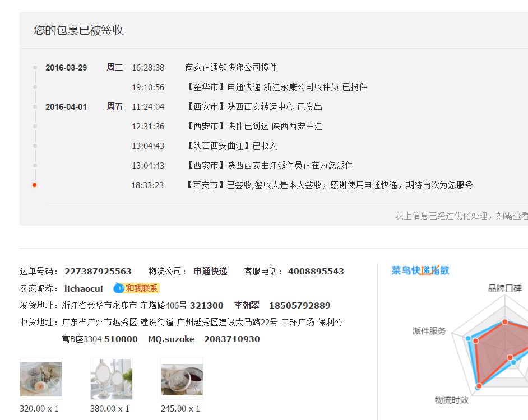
Task: Click the 2016-03-29 timeline dot
Action: (35, 68)
